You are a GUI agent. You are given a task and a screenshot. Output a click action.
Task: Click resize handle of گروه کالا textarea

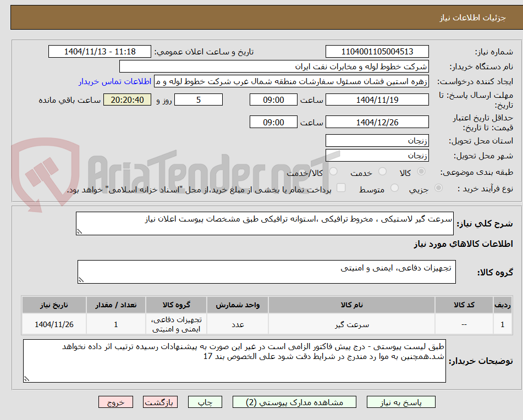(81, 280)
